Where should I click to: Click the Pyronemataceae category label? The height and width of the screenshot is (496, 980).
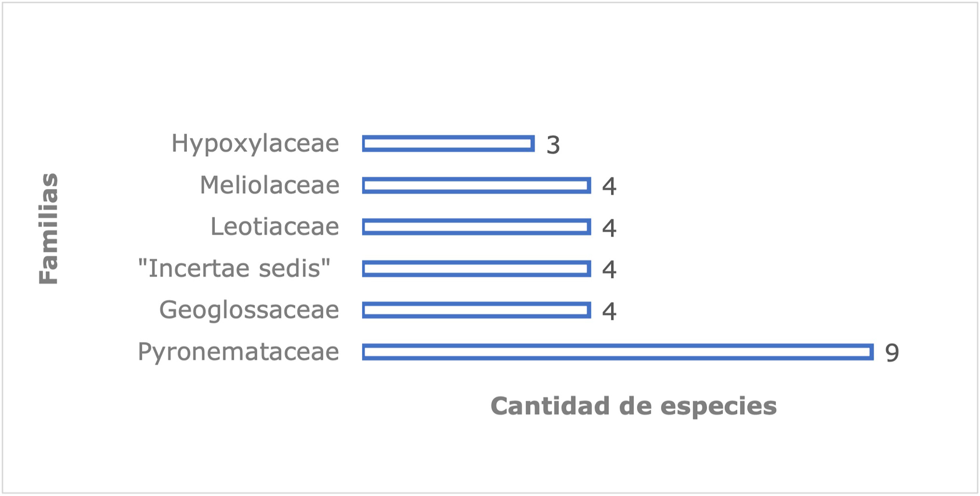coord(239,353)
